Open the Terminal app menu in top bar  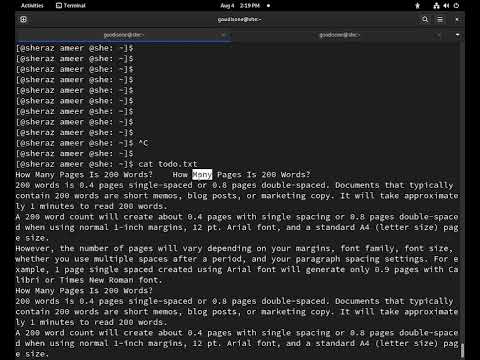click(x=71, y=5)
